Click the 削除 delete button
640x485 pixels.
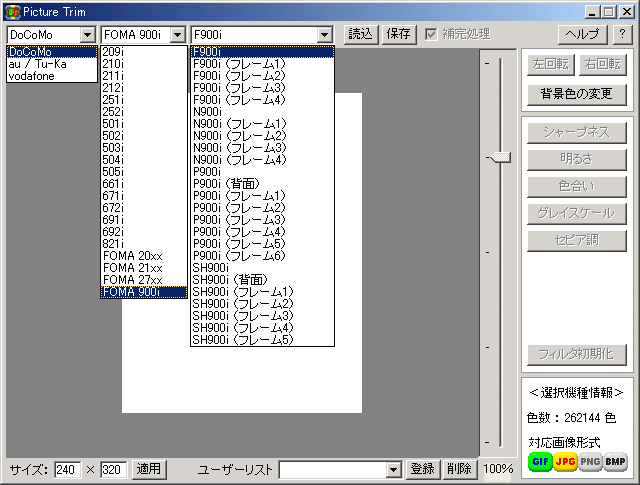pos(459,469)
